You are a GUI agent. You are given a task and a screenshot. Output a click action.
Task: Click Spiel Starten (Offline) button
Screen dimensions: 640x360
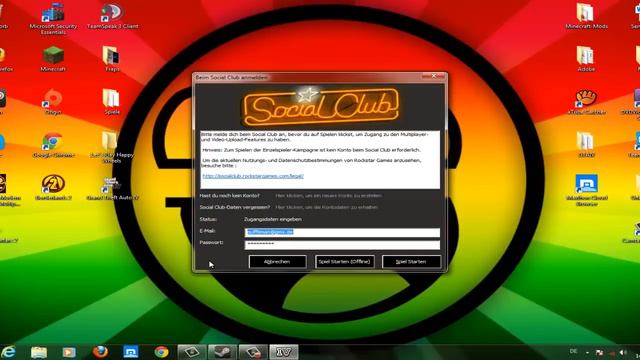(x=344, y=262)
